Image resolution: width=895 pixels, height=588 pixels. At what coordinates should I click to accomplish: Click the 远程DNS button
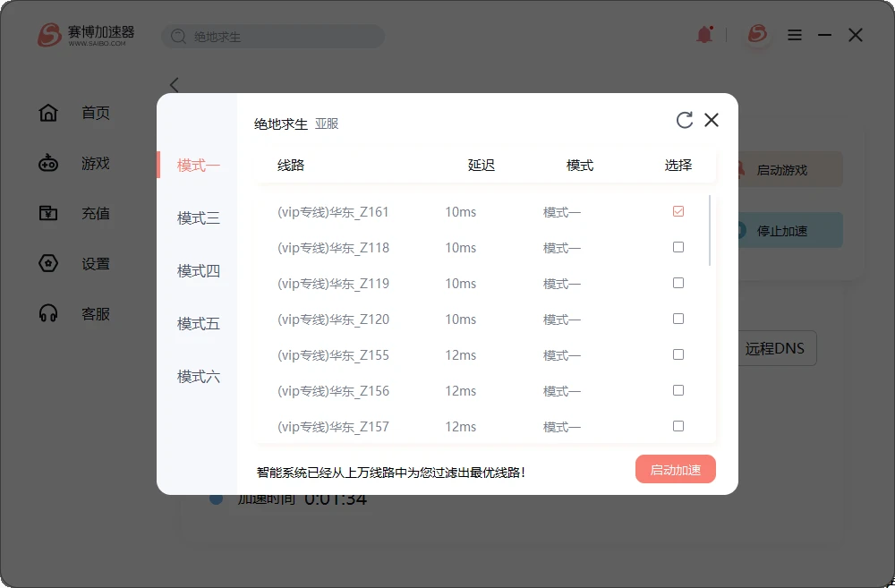point(778,348)
